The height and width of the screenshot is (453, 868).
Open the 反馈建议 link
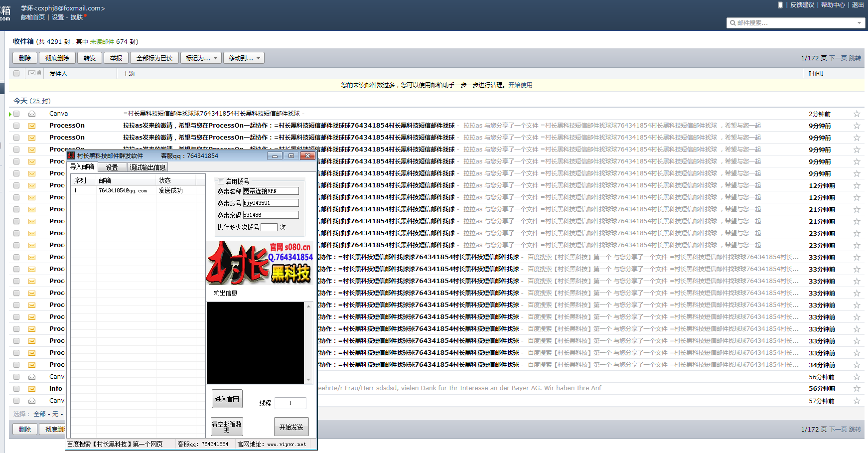[802, 5]
